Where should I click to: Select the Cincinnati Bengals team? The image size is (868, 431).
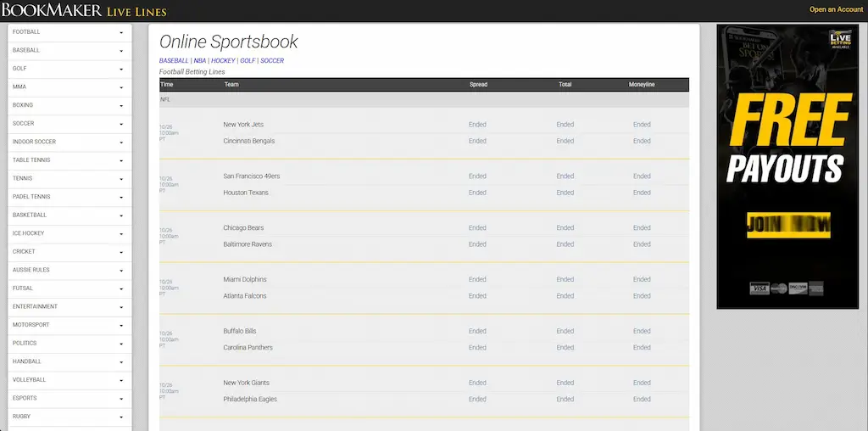(x=249, y=142)
